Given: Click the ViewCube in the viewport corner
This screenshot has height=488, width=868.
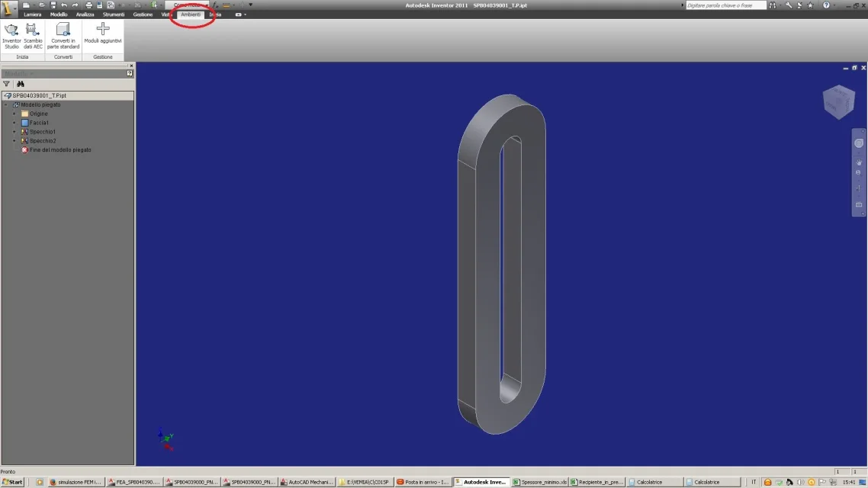Looking at the screenshot, I should point(839,102).
